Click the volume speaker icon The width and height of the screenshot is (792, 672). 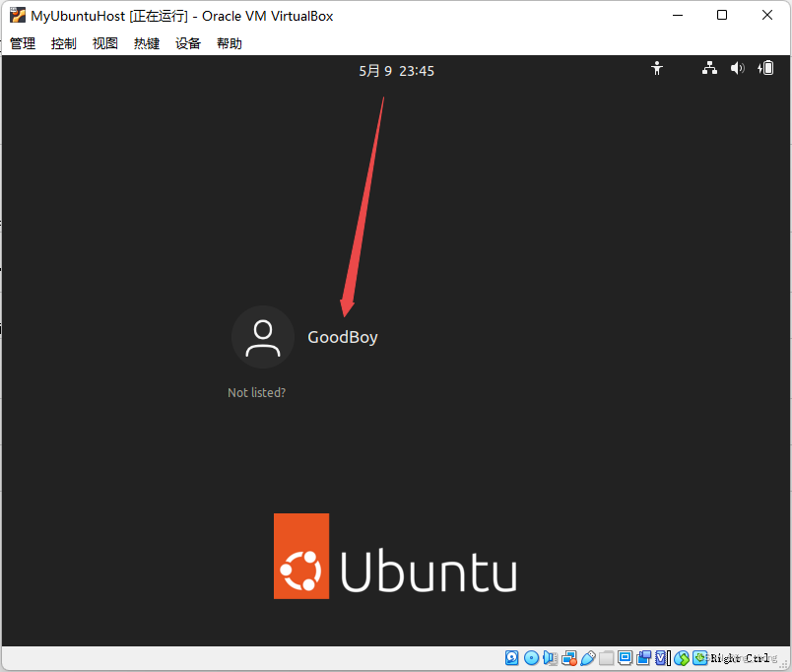[738, 68]
